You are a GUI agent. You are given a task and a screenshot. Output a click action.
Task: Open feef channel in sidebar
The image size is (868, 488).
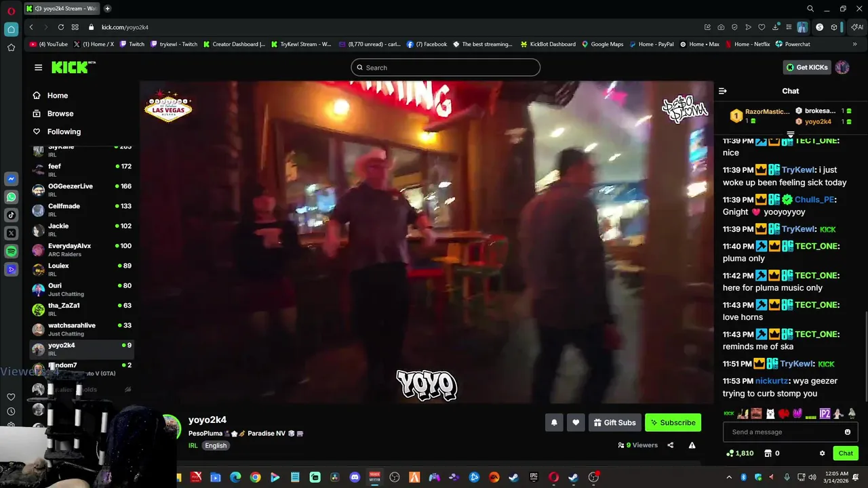(x=81, y=169)
